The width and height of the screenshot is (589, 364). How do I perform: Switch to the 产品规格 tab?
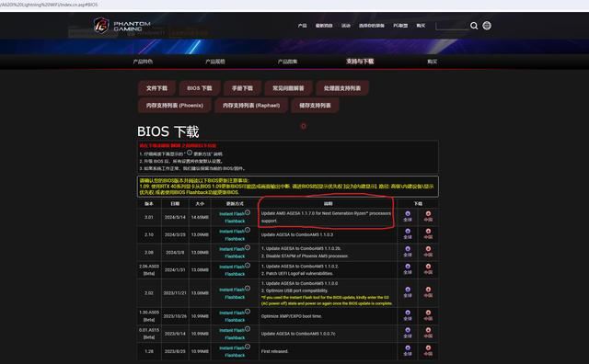(215, 62)
